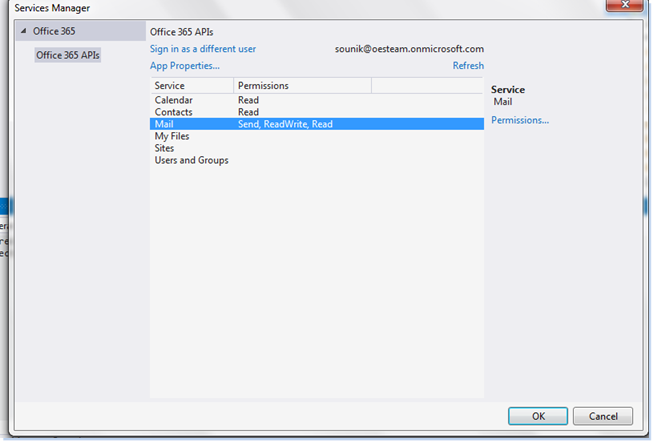Cancel the Services Manager dialog
Screen dimensions: 652x441
pyautogui.click(x=603, y=416)
